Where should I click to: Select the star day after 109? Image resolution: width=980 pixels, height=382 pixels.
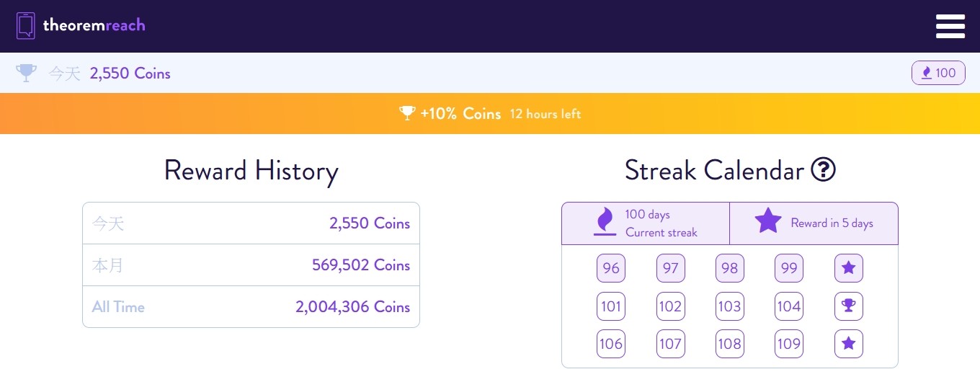pos(848,344)
